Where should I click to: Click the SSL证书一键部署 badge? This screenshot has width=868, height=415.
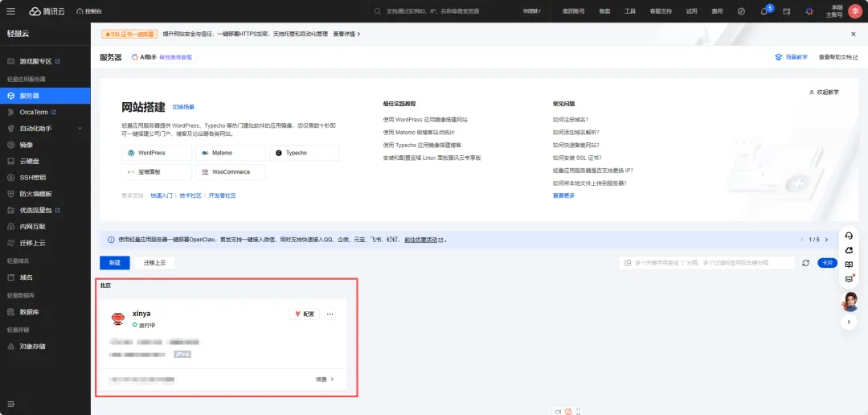click(129, 34)
